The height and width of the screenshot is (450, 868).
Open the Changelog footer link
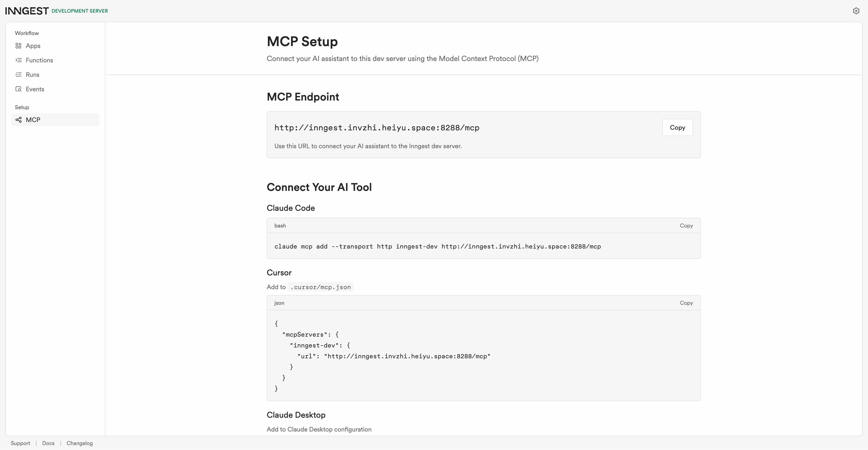click(x=80, y=443)
